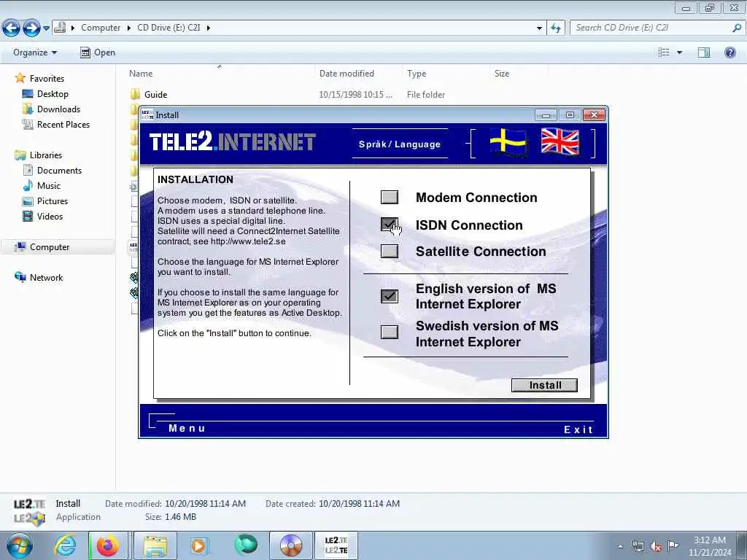Image resolution: width=747 pixels, height=560 pixels.
Task: Sort by Size column header
Action: (x=502, y=74)
